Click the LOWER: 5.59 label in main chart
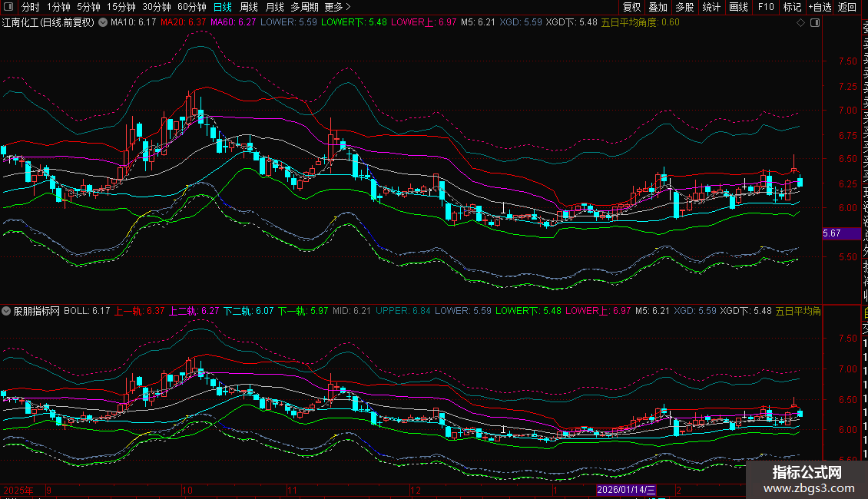Screen dimensions: 868x499 point(288,23)
